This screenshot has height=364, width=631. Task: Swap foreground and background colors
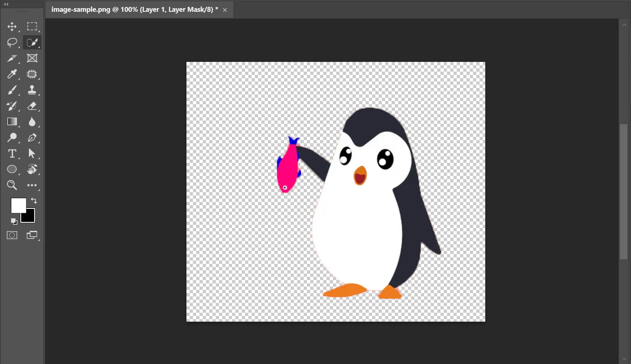pyautogui.click(x=34, y=201)
